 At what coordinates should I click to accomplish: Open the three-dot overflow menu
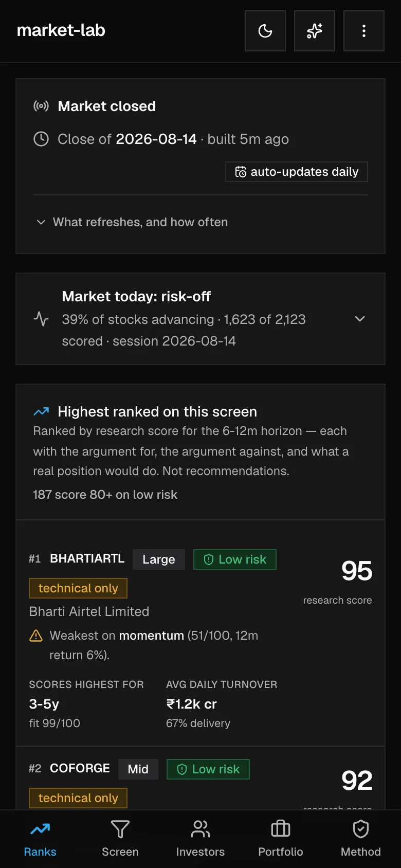pos(364,31)
